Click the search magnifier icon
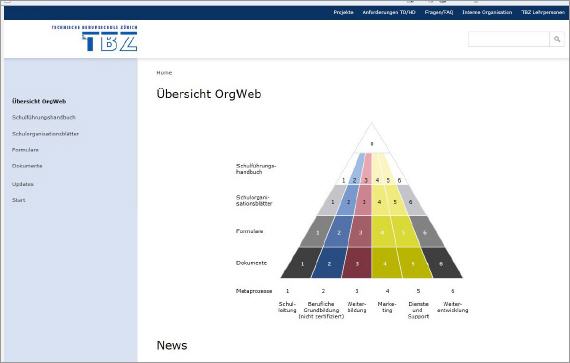Screen dimensions: 570x363 (x=557, y=39)
